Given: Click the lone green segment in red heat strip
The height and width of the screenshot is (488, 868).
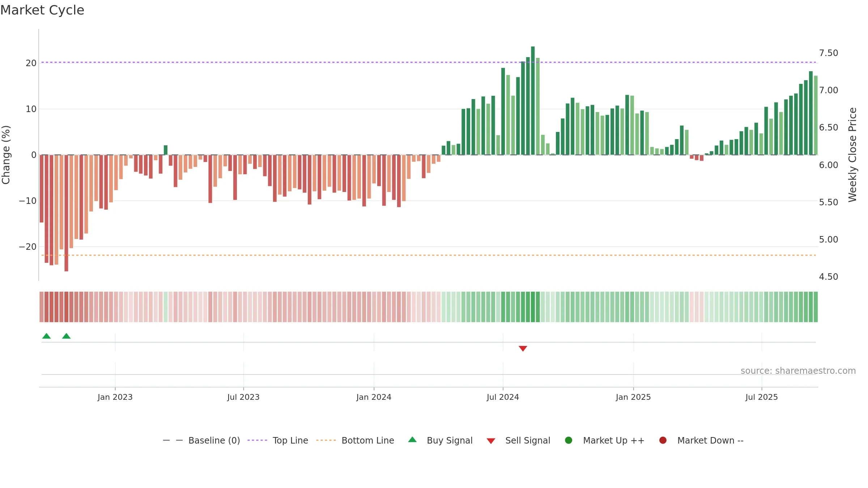Looking at the screenshot, I should pyautogui.click(x=166, y=307).
